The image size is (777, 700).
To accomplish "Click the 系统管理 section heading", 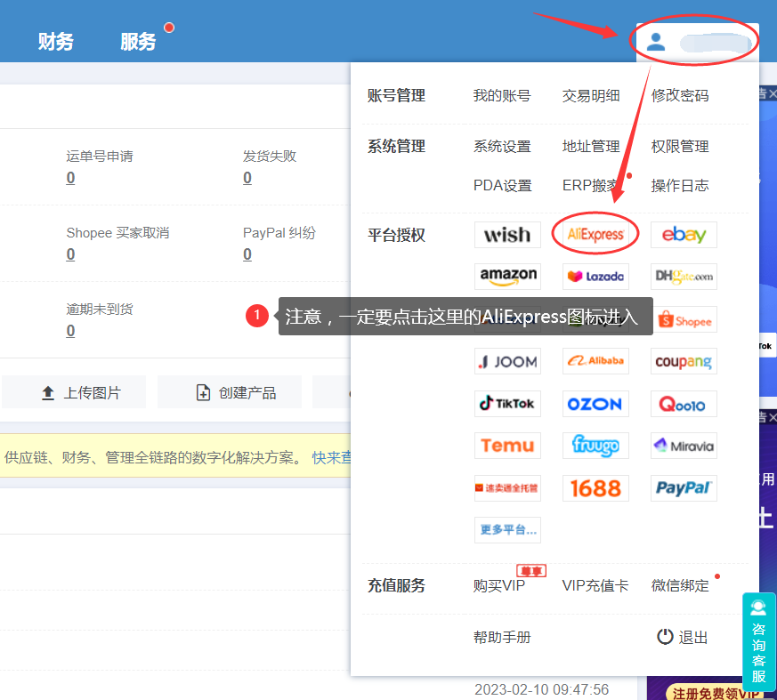I will pyautogui.click(x=396, y=147).
